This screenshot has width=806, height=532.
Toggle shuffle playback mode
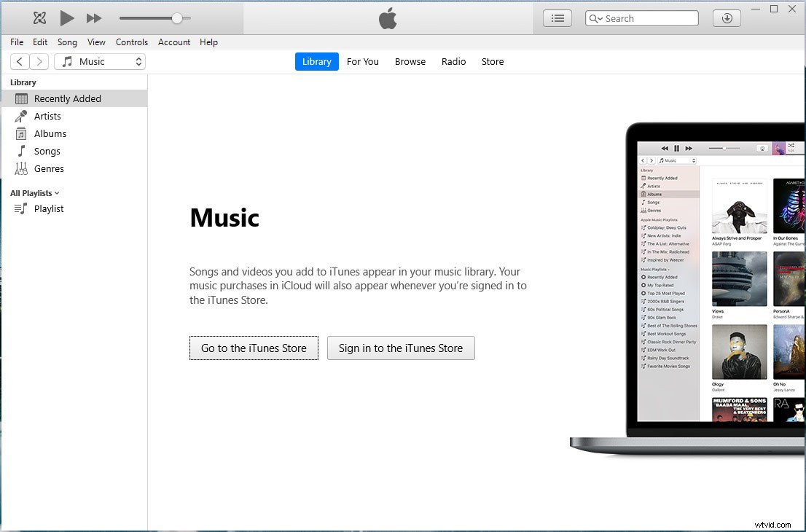point(39,17)
